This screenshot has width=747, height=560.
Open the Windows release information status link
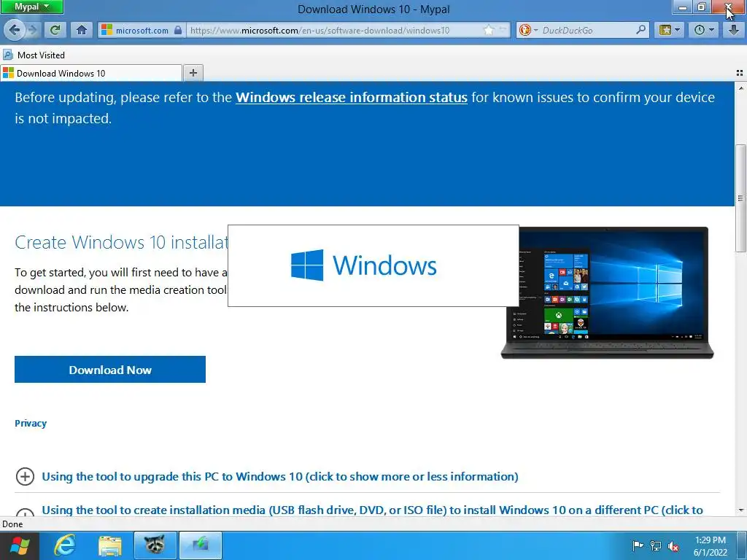coord(351,97)
